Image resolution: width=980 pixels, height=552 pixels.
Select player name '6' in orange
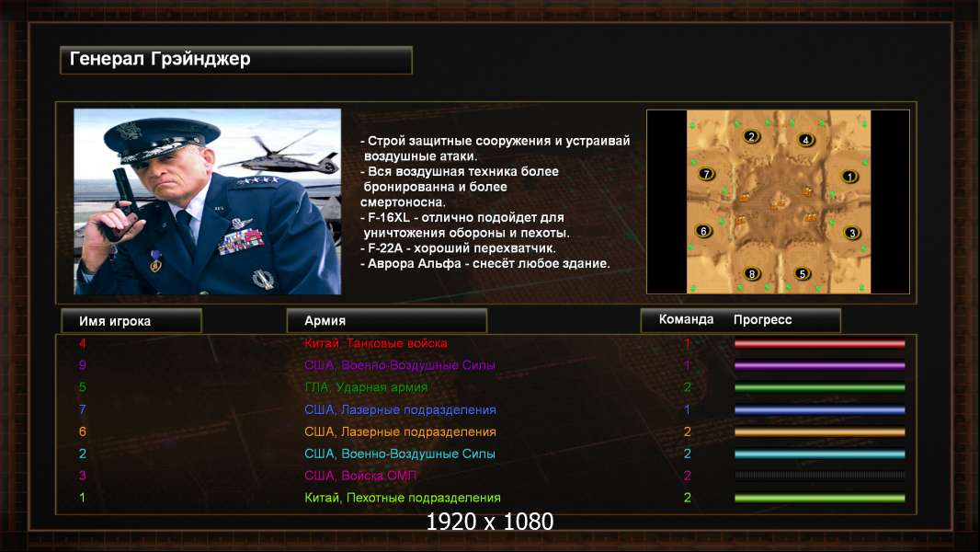pyautogui.click(x=83, y=431)
